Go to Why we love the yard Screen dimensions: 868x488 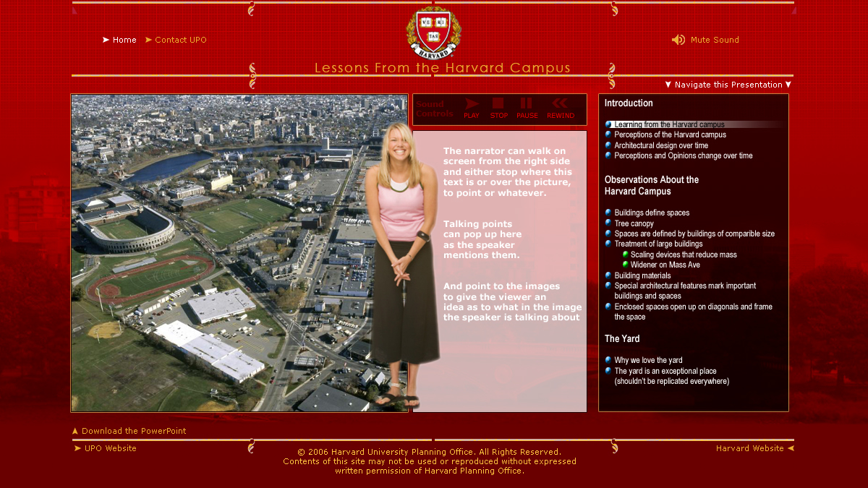coord(648,360)
